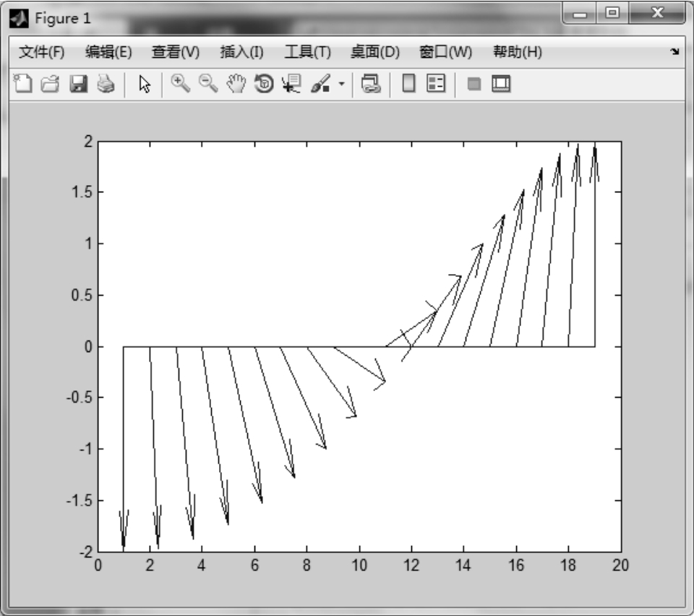694x616 pixels.
Task: Toggle the Insert Legend button
Action: (435, 85)
